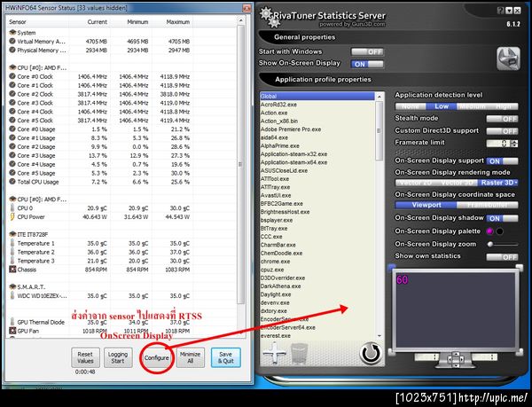
Task: Click the right OSD coordinate field under monitor
Action: [x=484, y=357]
